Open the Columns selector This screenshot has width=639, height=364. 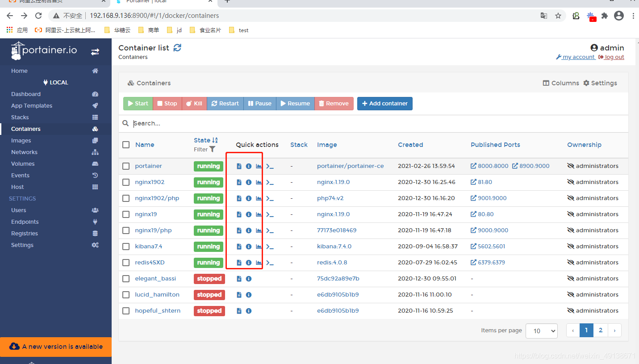[x=560, y=83]
